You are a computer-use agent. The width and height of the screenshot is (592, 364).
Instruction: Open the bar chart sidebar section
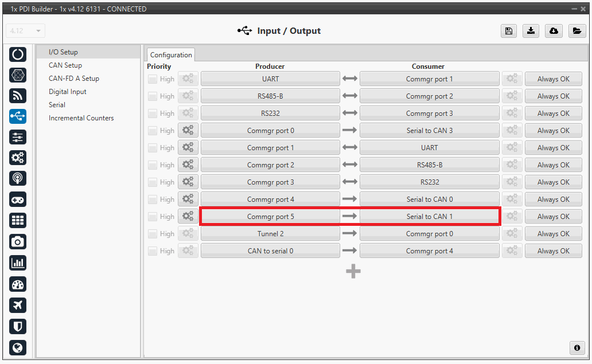pyautogui.click(x=18, y=263)
